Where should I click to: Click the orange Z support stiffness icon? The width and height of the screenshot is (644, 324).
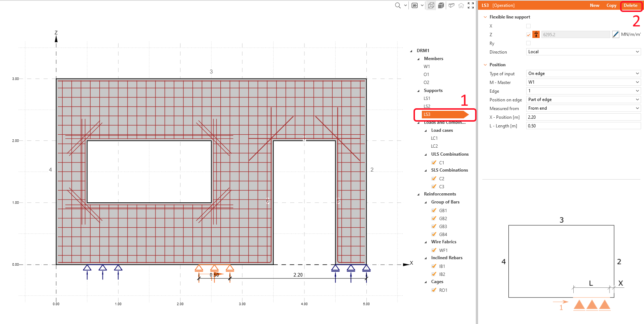click(x=536, y=35)
